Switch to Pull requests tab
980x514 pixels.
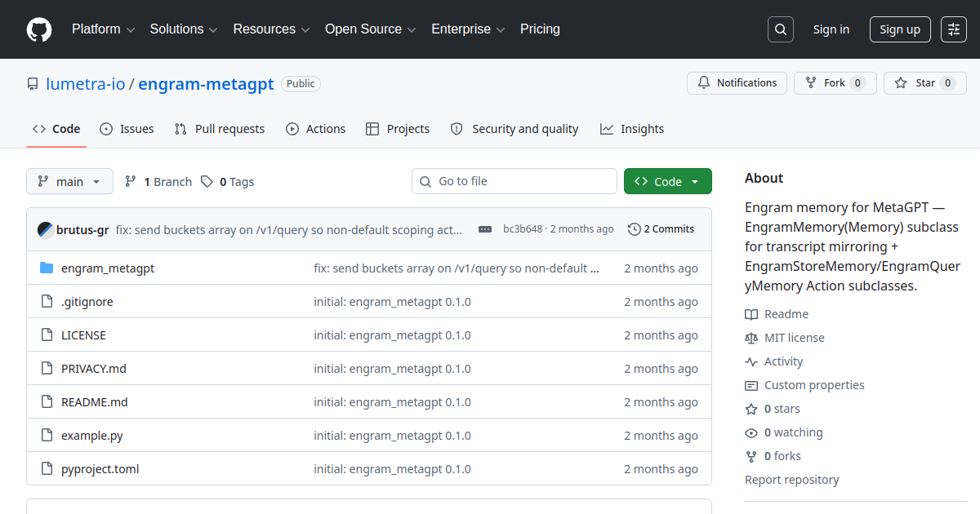[x=220, y=129]
